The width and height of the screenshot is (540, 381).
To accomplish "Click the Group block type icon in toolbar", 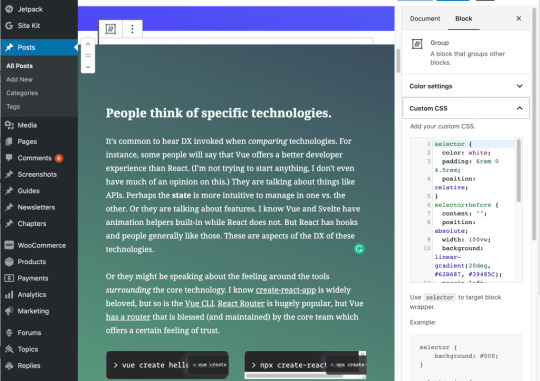I will pos(111,29).
